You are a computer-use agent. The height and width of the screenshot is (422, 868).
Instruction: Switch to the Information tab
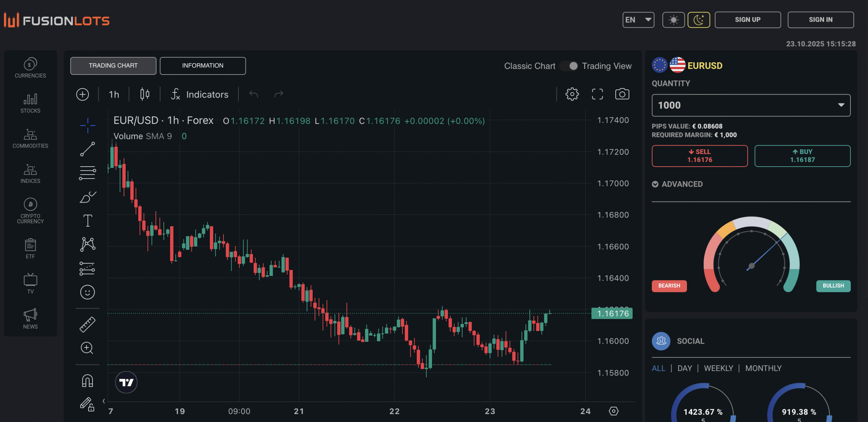[202, 66]
